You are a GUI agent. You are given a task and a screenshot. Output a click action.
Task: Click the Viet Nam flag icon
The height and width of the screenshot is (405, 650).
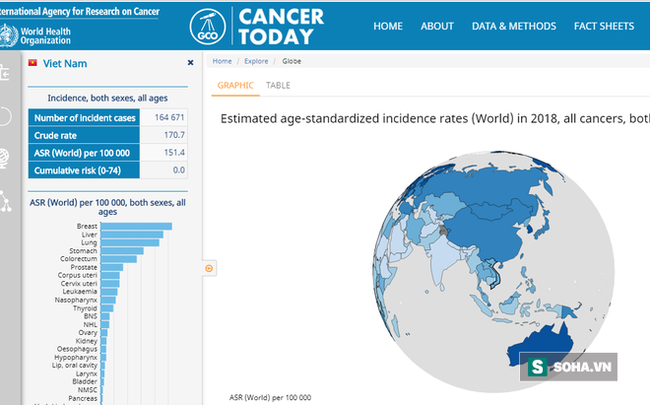33,63
